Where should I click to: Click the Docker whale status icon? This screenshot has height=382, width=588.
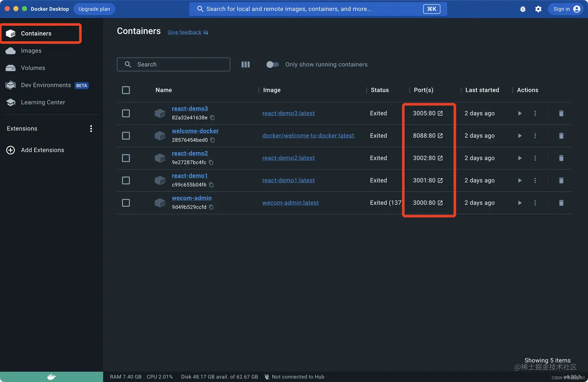[51, 377]
